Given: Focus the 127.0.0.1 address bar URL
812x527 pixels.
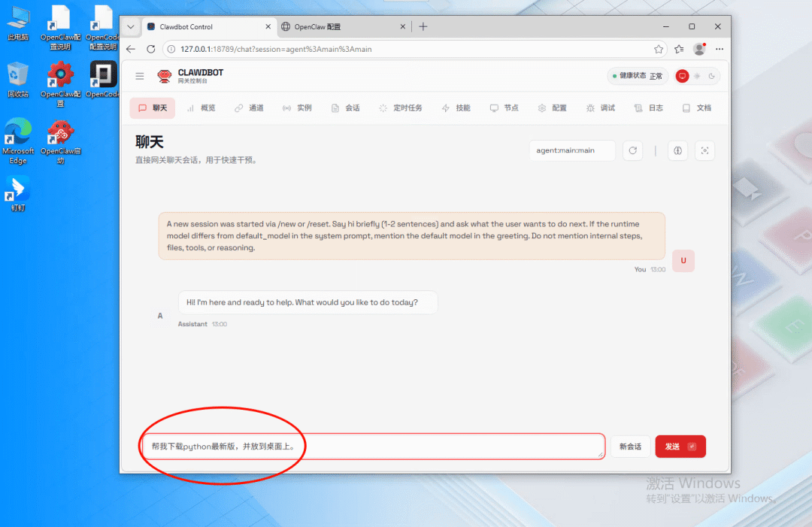Looking at the screenshot, I should click(x=276, y=49).
